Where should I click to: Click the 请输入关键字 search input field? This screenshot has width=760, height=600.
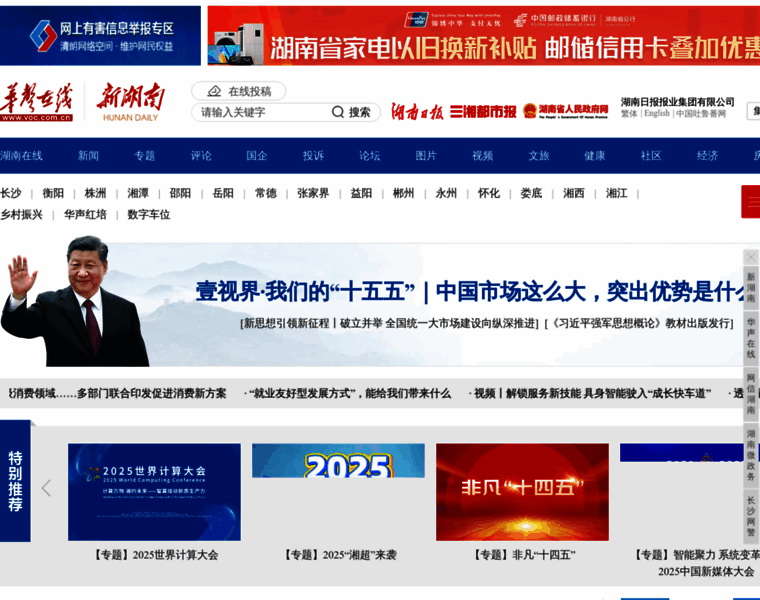coord(262,112)
